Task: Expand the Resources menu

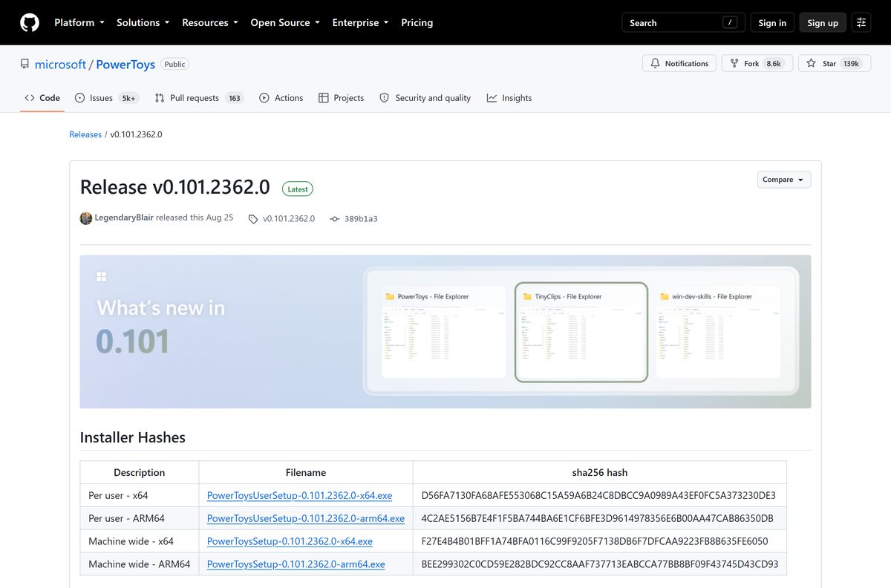Action: 210,22
